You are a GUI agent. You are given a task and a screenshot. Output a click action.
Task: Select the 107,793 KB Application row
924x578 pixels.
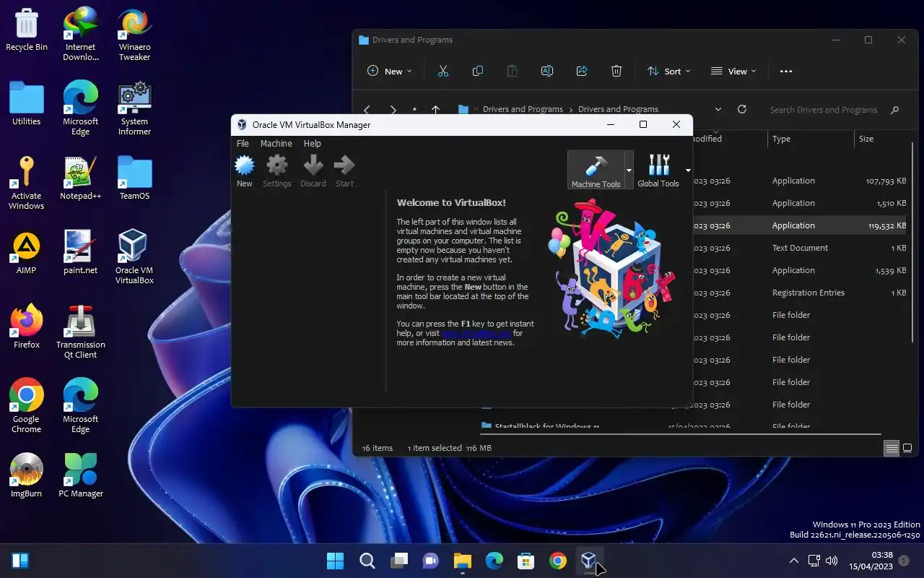(800, 181)
